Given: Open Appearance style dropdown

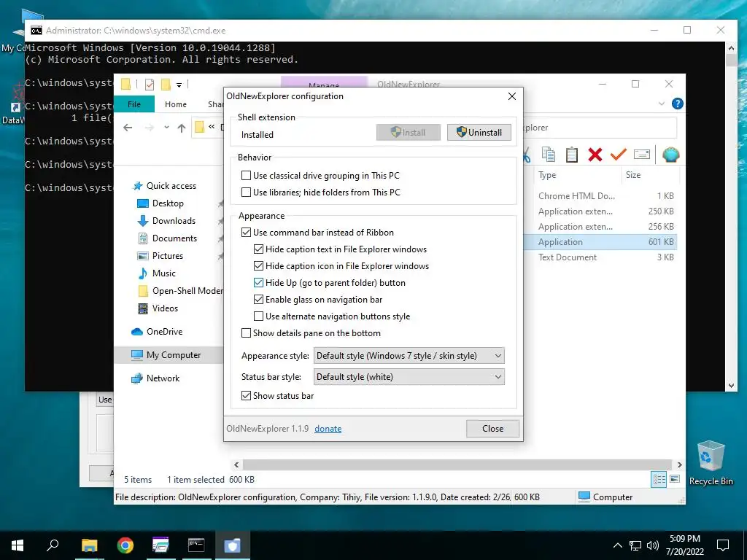Looking at the screenshot, I should (409, 356).
